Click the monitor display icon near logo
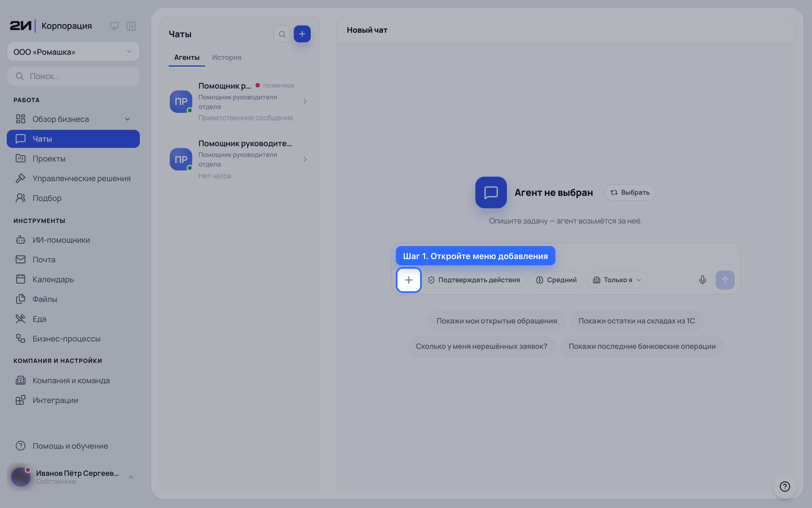Screen dimensions: 812x508 pyautogui.click(x=114, y=26)
